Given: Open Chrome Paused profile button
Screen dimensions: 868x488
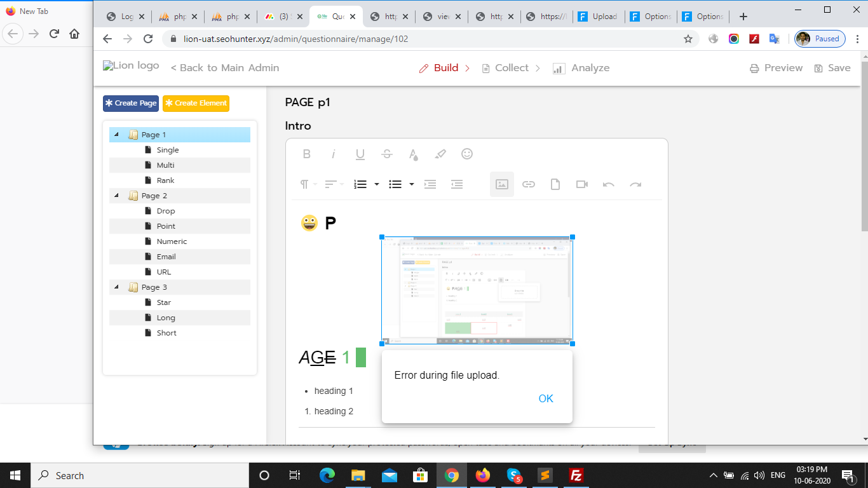Looking at the screenshot, I should 820,39.
